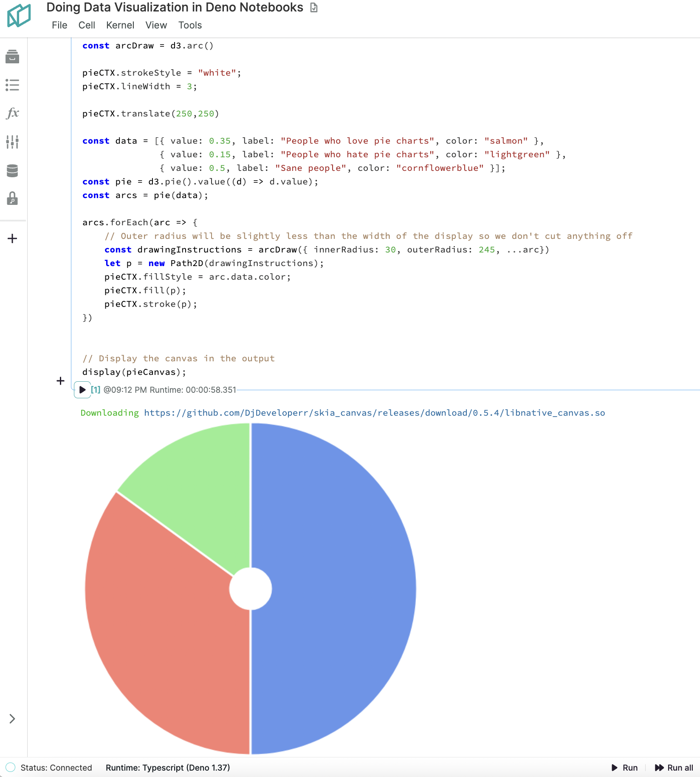Open the View menu
Image resolution: width=700 pixels, height=777 pixels.
[x=155, y=25]
